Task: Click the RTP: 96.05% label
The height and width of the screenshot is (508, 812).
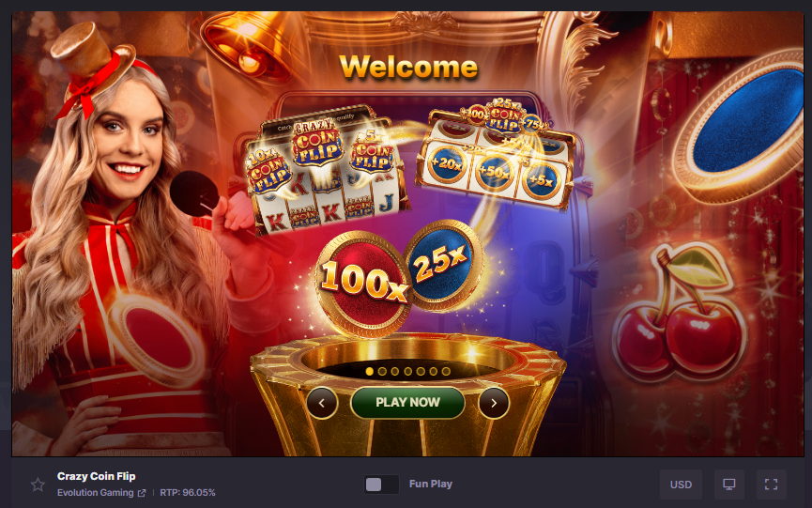Action: [188, 492]
